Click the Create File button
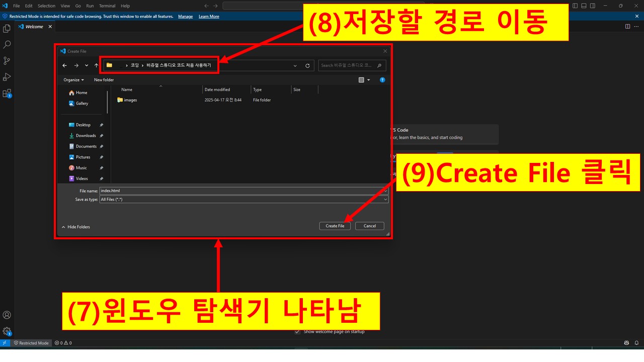 click(x=335, y=226)
